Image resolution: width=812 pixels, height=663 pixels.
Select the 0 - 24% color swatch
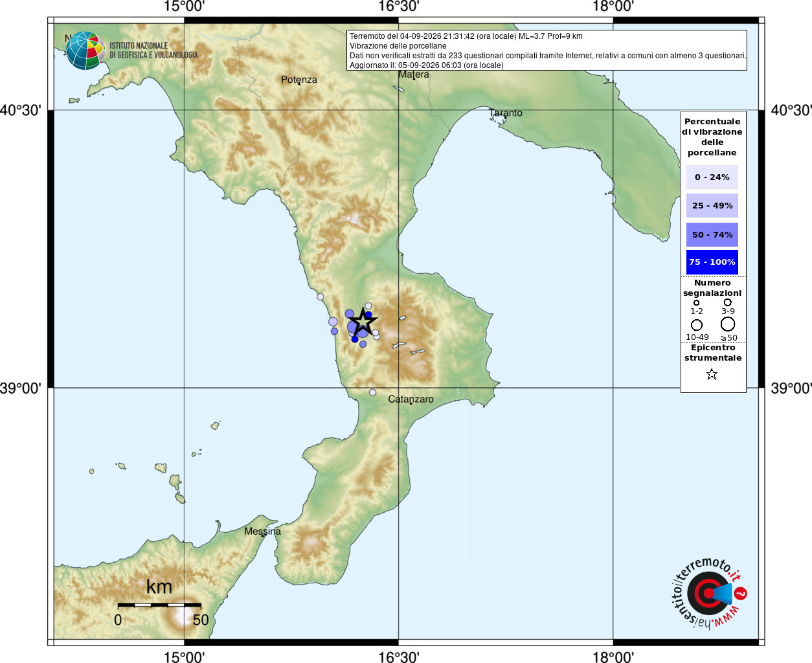tap(712, 177)
